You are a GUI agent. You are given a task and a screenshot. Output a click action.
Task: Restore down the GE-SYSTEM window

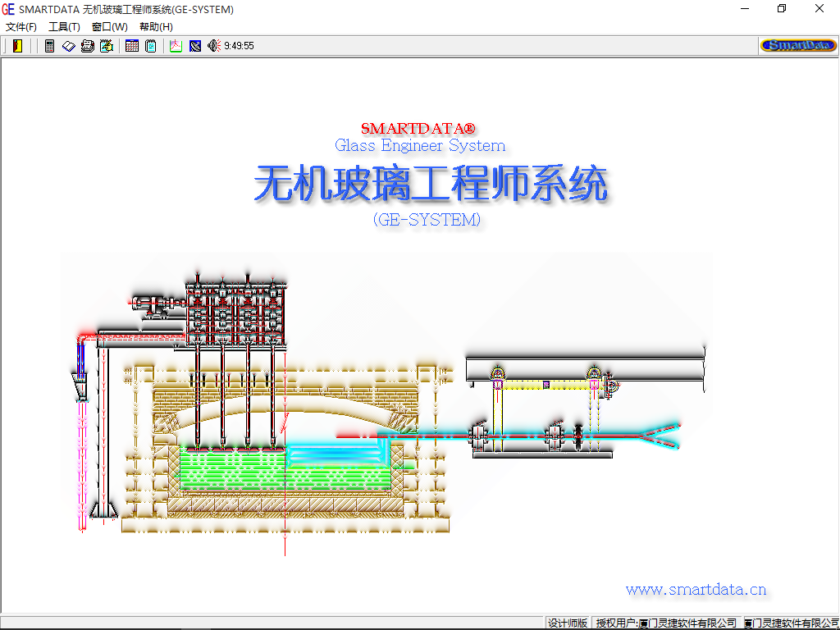coord(782,8)
